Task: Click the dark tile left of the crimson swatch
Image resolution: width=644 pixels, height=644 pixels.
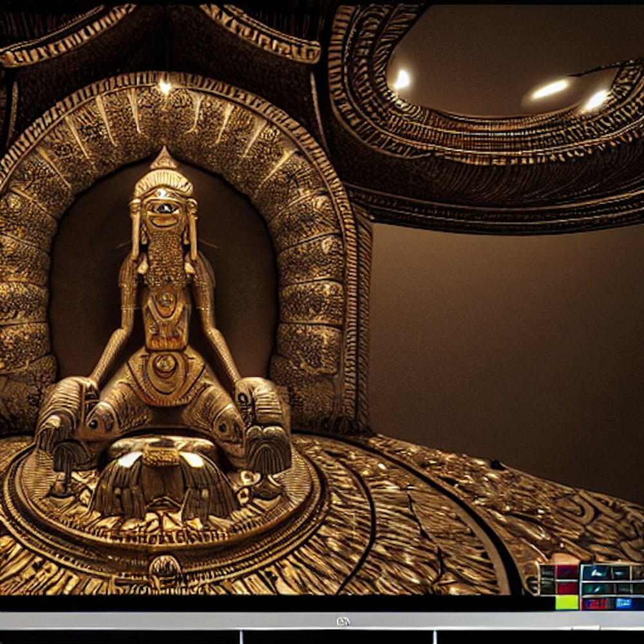Action: 547,572
